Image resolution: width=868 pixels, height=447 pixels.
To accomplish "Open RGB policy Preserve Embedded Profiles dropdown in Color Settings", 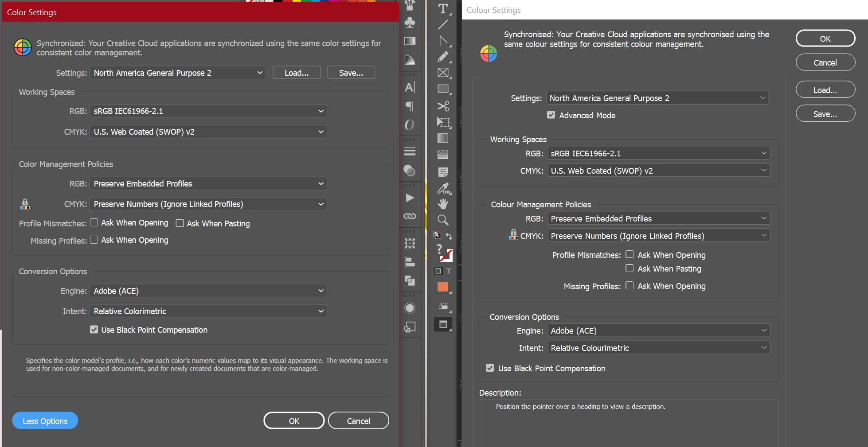I will [208, 183].
